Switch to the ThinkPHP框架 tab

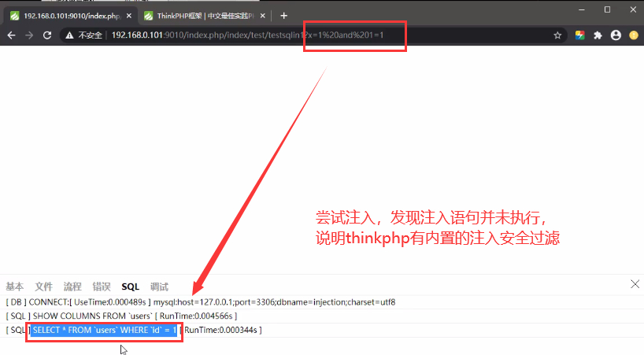[201, 15]
